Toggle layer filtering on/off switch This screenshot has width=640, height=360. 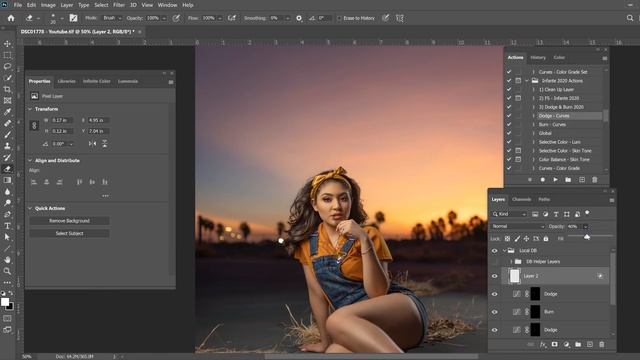point(587,213)
